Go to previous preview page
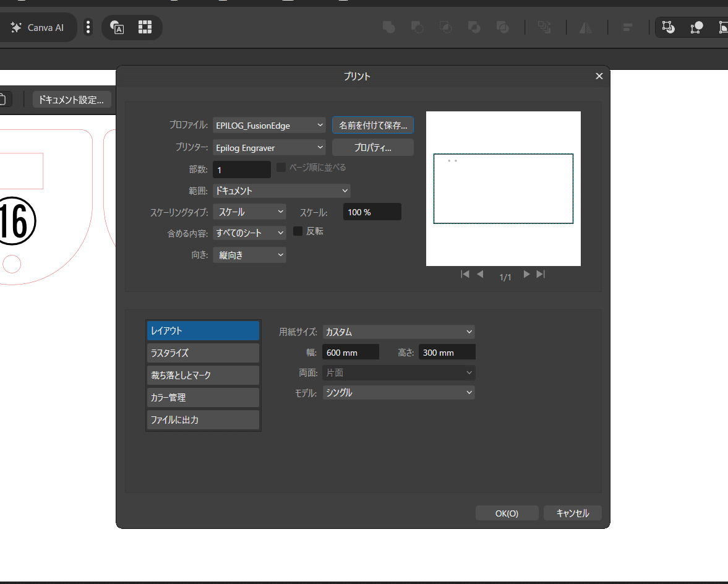 480,274
